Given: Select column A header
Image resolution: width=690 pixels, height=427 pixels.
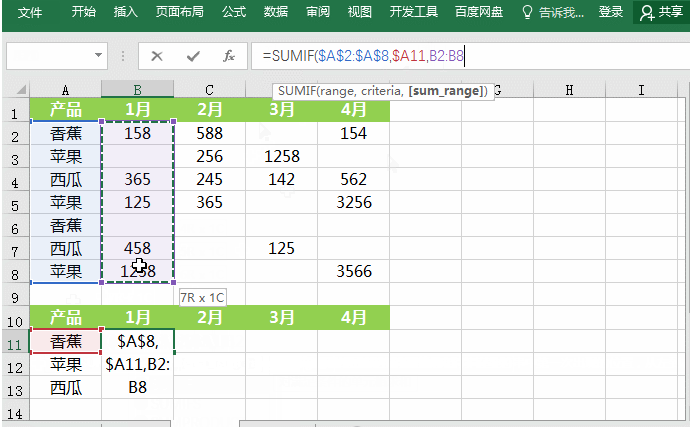Looking at the screenshot, I should click(66, 90).
